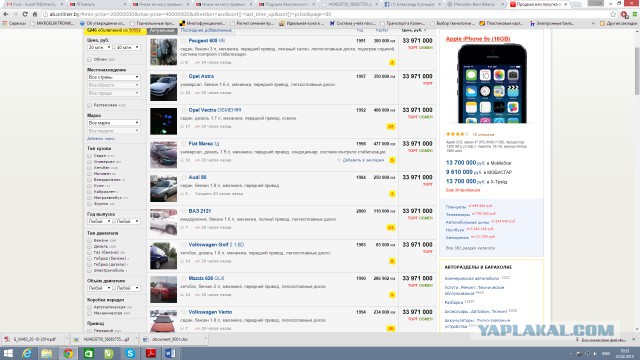Select the Актуальные tab
Image resolution: width=640 pixels, height=360 pixels.
tap(162, 31)
